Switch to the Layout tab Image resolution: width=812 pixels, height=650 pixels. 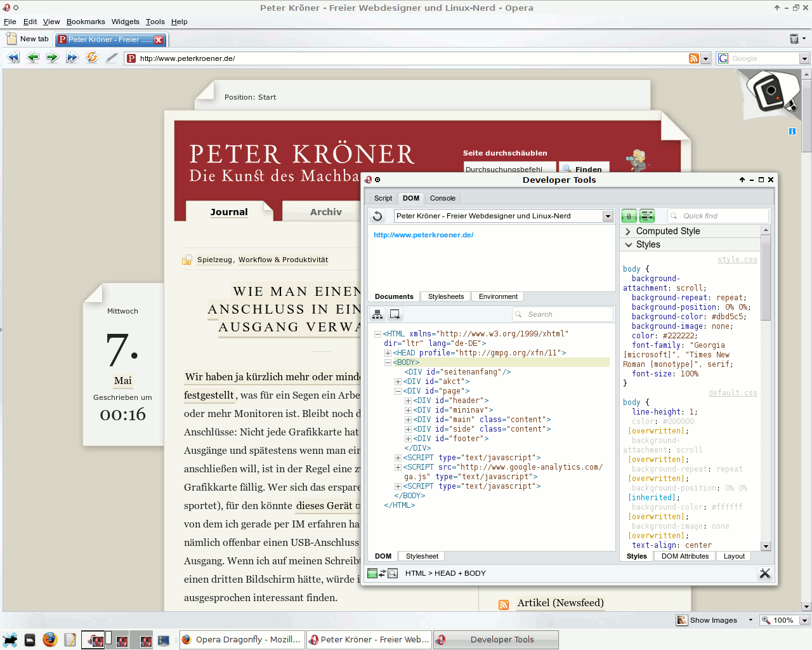click(734, 556)
